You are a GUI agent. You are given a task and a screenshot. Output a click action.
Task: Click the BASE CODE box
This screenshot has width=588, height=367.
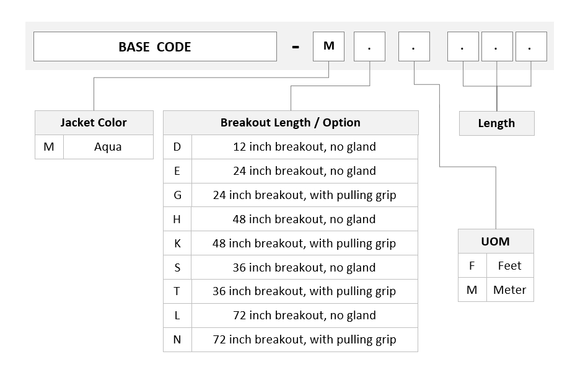(x=155, y=46)
